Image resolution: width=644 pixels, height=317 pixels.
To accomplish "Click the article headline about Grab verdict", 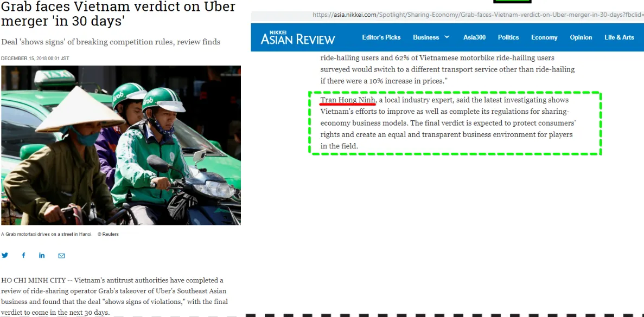I will click(118, 14).
